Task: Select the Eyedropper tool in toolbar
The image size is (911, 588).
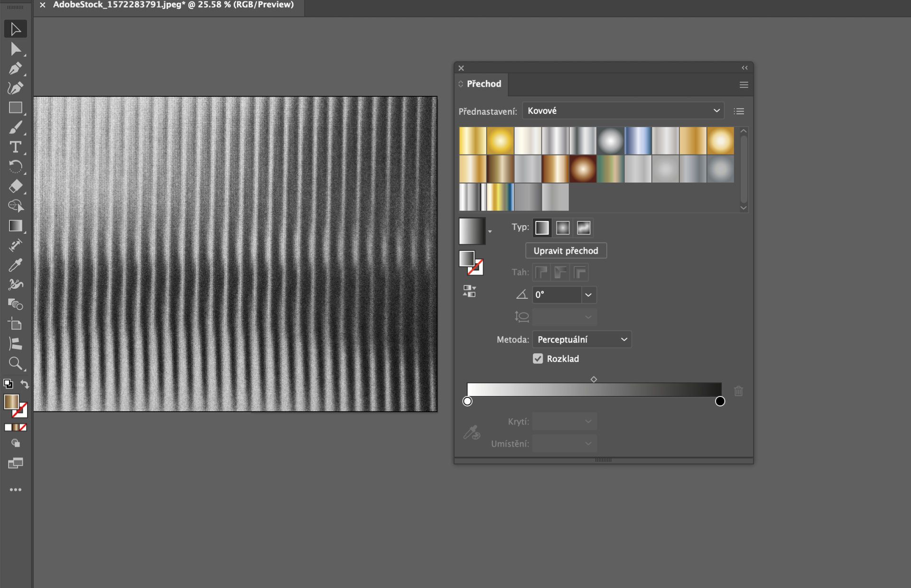Action: 15,265
